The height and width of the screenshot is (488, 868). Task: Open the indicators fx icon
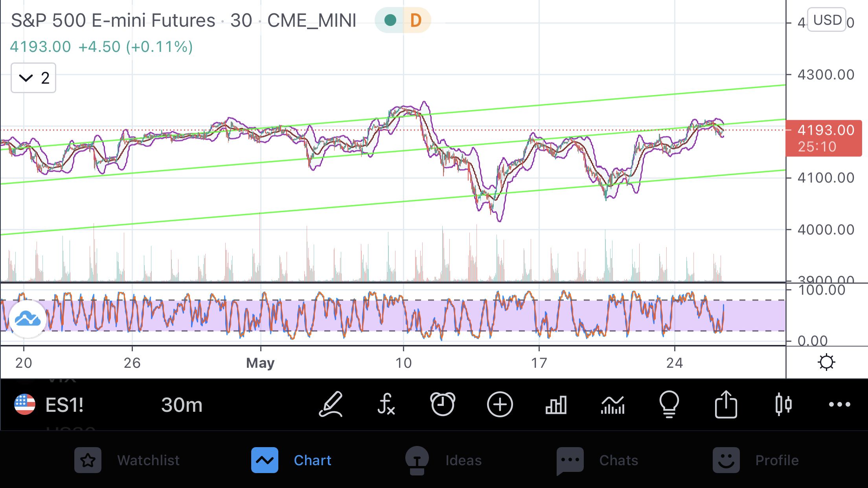[x=386, y=404]
